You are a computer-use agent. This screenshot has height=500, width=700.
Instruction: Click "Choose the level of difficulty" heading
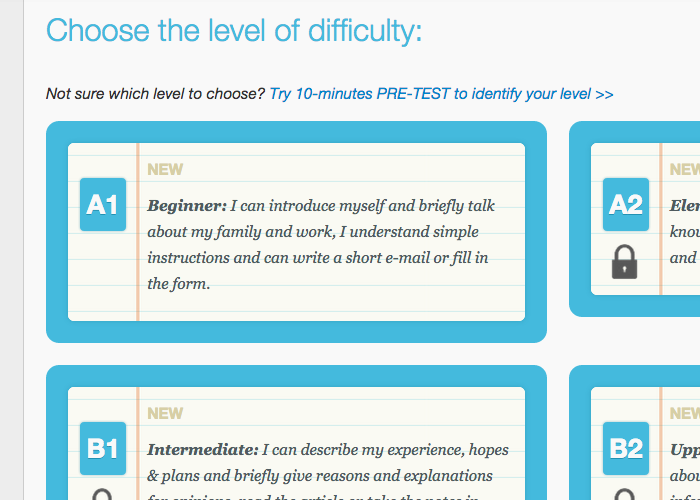tap(234, 30)
